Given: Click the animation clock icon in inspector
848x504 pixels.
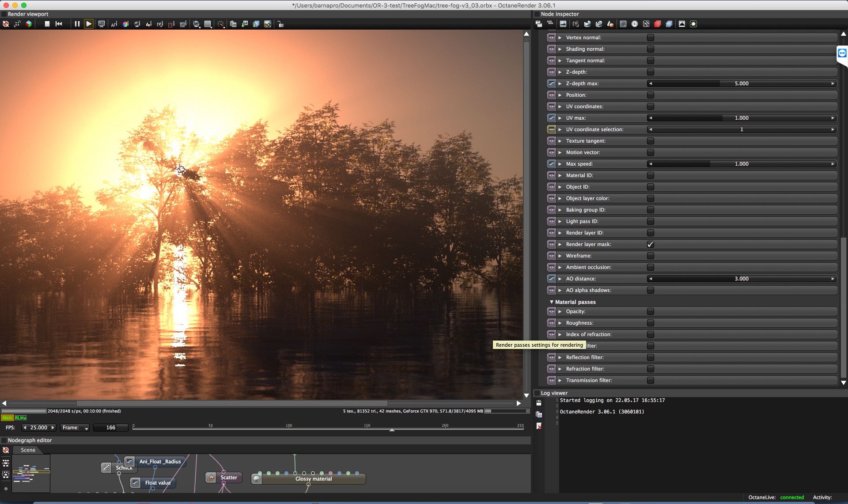Looking at the screenshot, I should [x=635, y=24].
